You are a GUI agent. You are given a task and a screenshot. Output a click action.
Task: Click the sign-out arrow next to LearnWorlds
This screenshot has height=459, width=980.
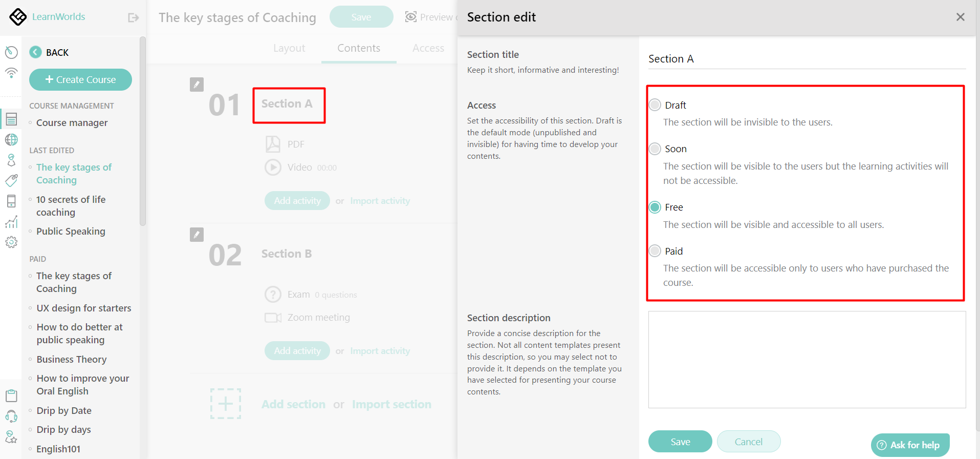click(133, 17)
